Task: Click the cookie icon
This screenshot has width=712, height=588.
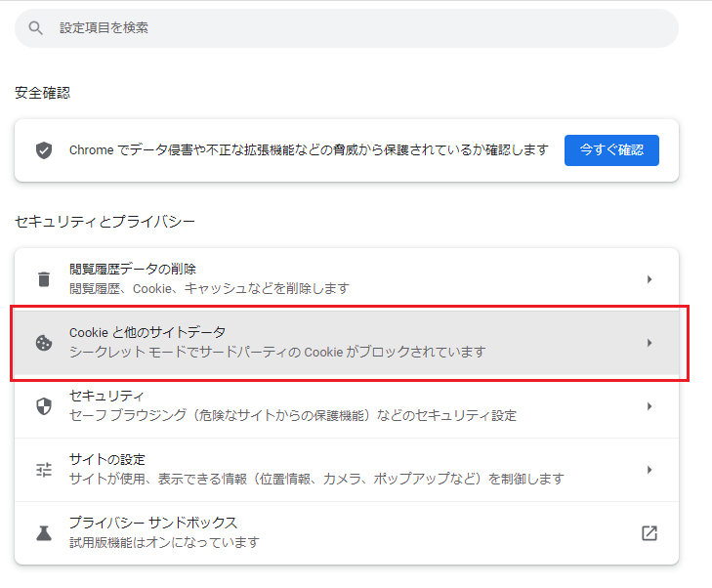Action: 44,343
